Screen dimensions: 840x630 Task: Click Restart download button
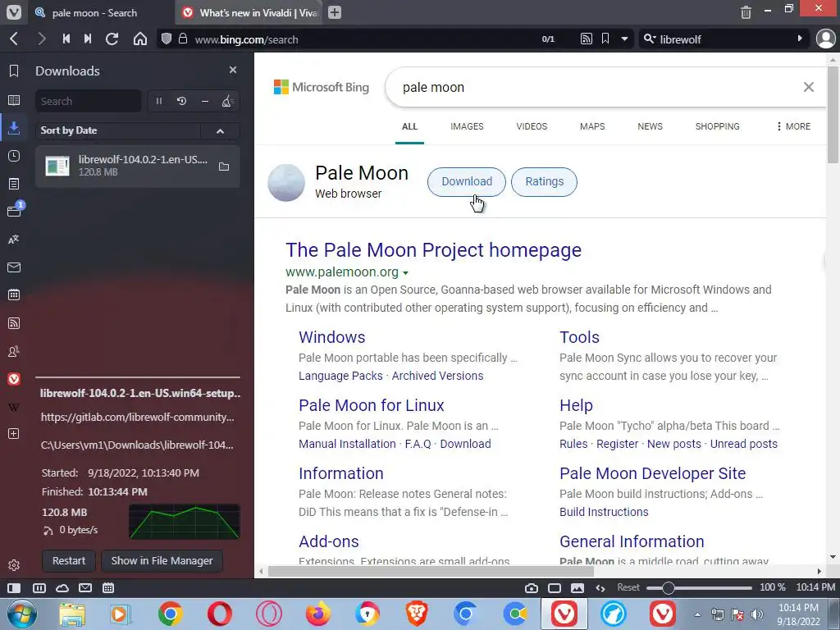(69, 561)
